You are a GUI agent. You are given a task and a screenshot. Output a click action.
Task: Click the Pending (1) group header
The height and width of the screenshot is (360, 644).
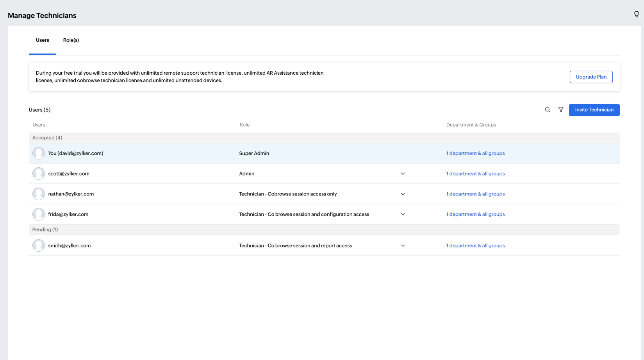(45, 229)
